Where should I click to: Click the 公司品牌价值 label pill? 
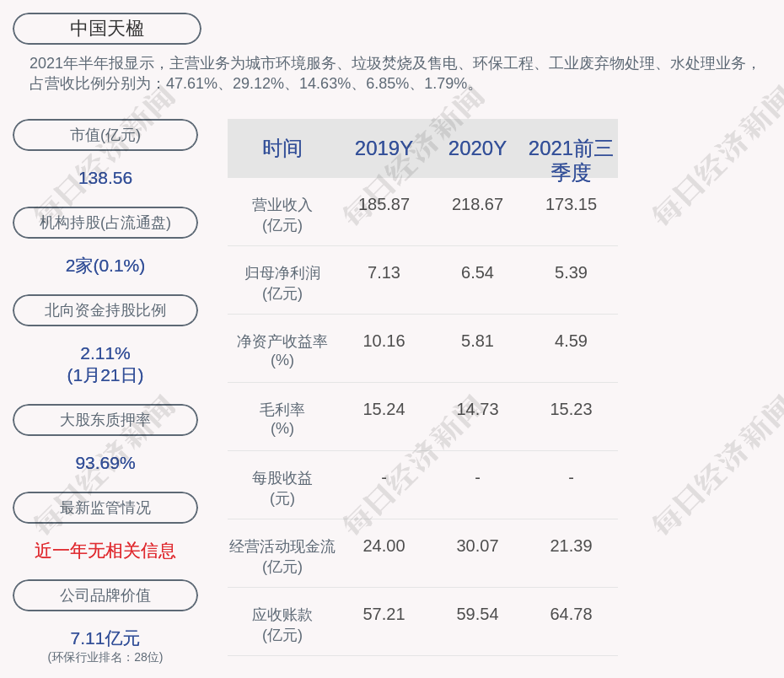(105, 595)
